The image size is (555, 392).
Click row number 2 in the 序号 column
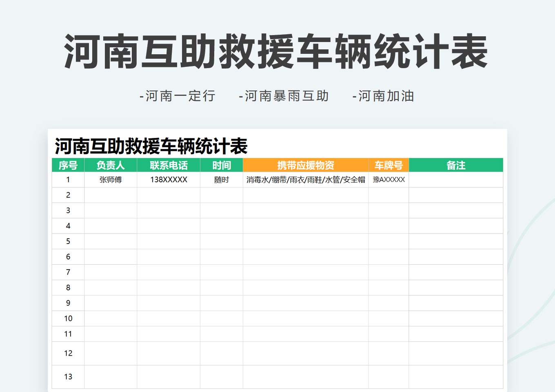(x=68, y=195)
